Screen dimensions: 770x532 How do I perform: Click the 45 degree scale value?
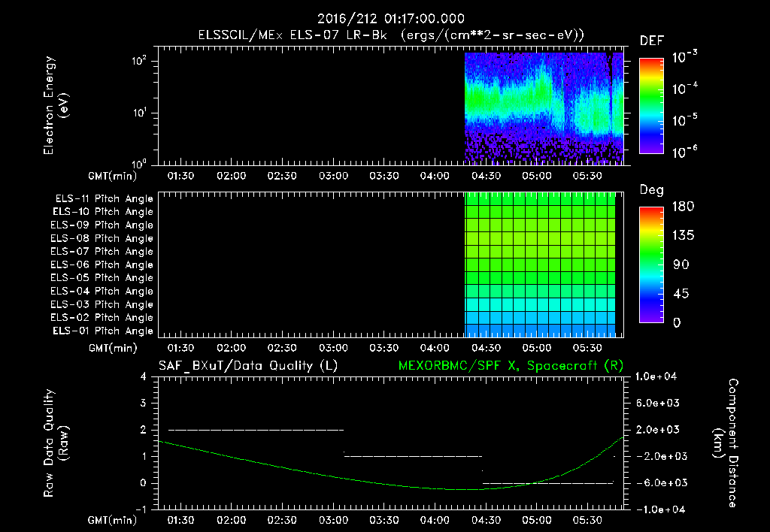point(681,294)
